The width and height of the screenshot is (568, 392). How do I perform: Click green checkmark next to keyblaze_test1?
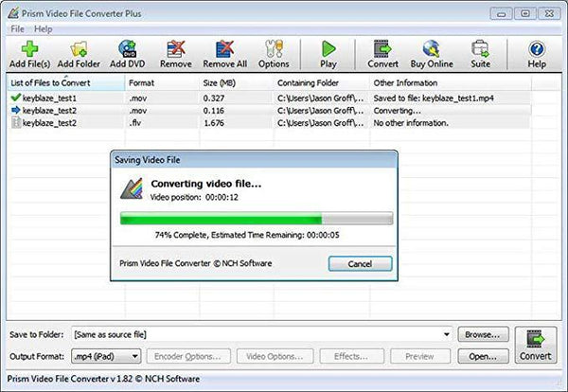point(15,98)
